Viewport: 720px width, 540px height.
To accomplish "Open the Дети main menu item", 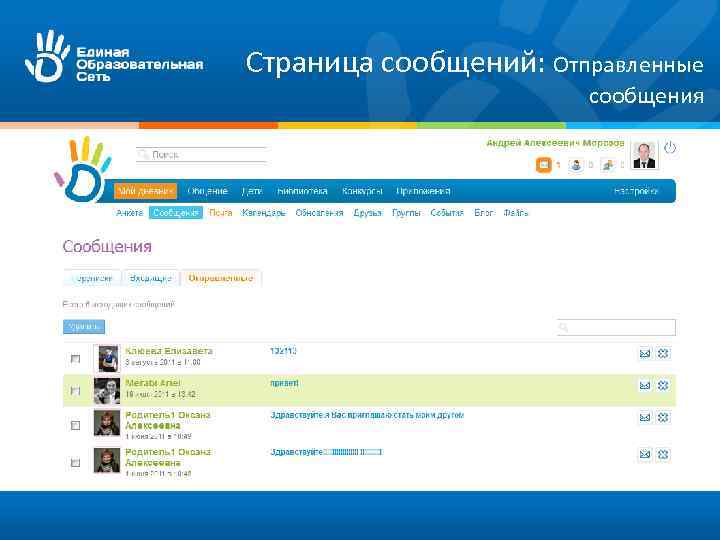I will pos(252,191).
